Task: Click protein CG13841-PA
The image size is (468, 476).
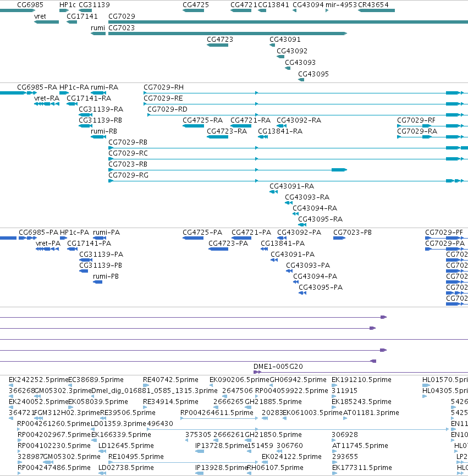Action: coord(283,243)
